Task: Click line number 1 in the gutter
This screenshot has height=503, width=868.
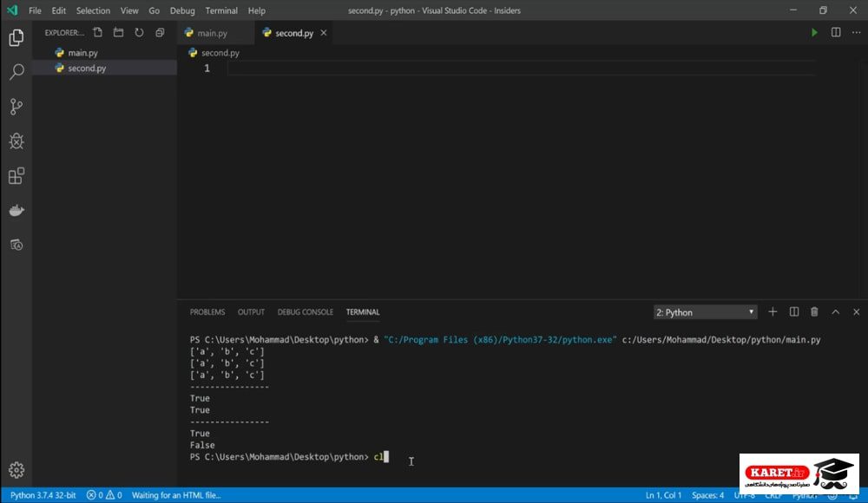Action: (x=207, y=68)
